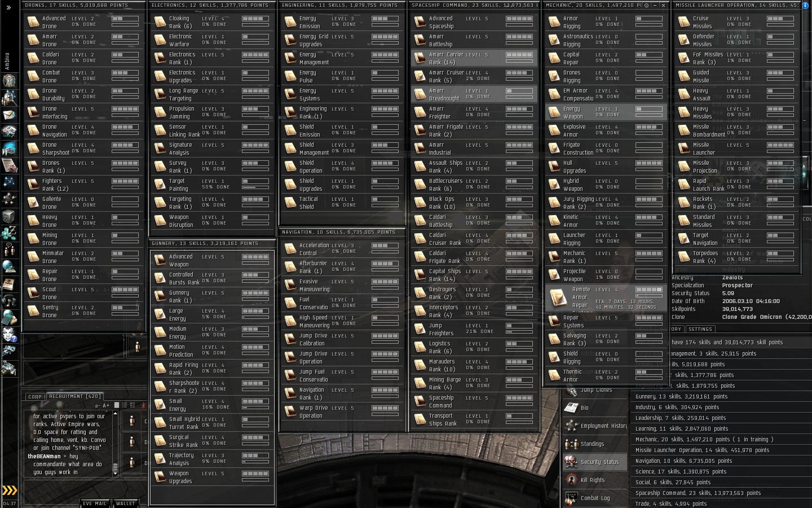
Task: Switch to the CORP chat tab
Action: [35, 397]
